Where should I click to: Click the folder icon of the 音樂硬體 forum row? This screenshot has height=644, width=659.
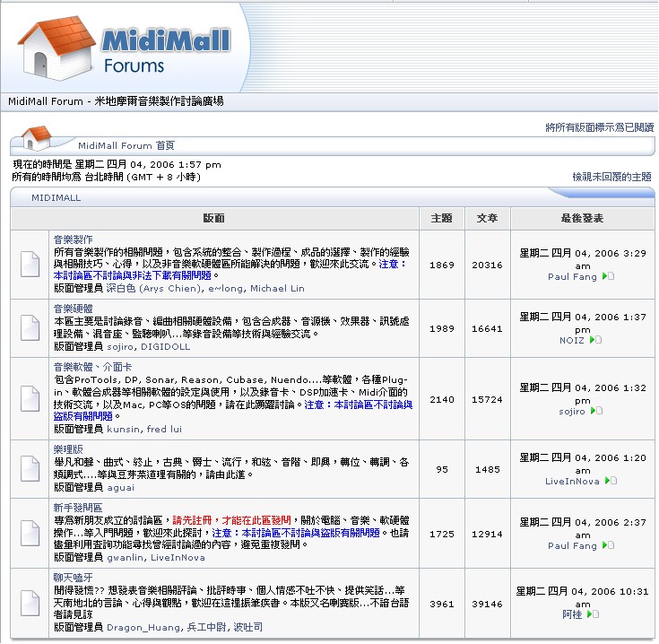[x=30, y=327]
